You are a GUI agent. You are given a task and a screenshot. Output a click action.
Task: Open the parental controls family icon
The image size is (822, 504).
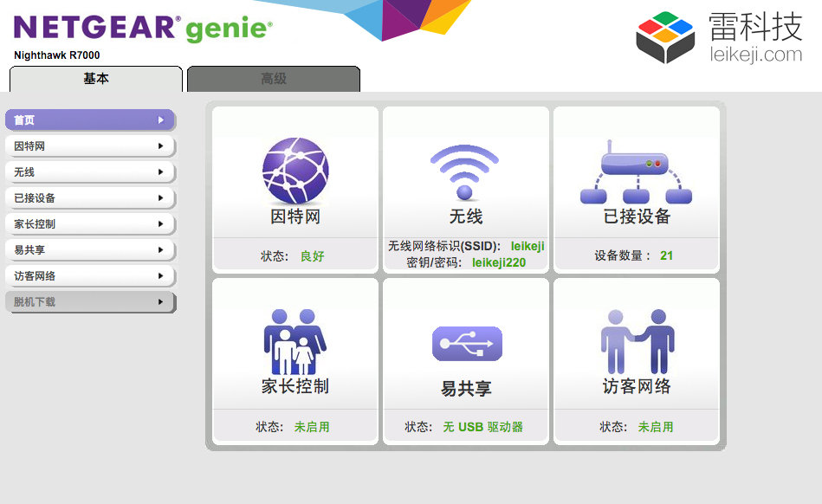tap(295, 341)
